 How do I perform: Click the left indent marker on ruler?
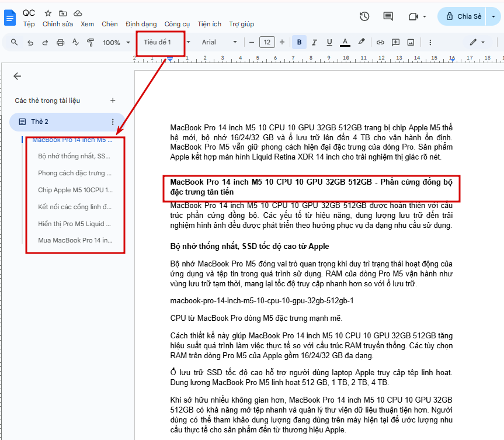(170, 59)
